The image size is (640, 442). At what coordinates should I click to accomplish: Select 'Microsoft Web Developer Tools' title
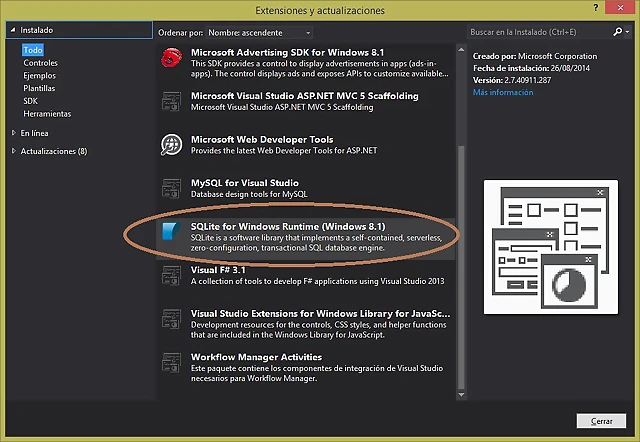point(262,140)
